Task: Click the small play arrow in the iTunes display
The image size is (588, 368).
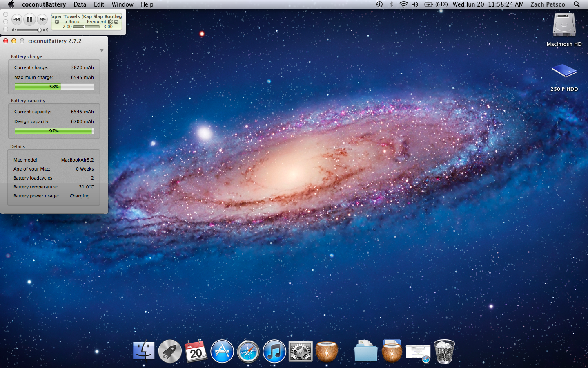Action: point(57,22)
